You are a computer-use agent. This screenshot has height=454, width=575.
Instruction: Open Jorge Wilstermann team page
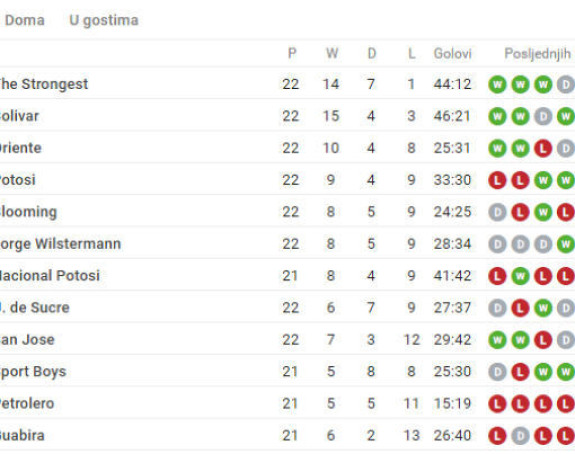tap(60, 244)
